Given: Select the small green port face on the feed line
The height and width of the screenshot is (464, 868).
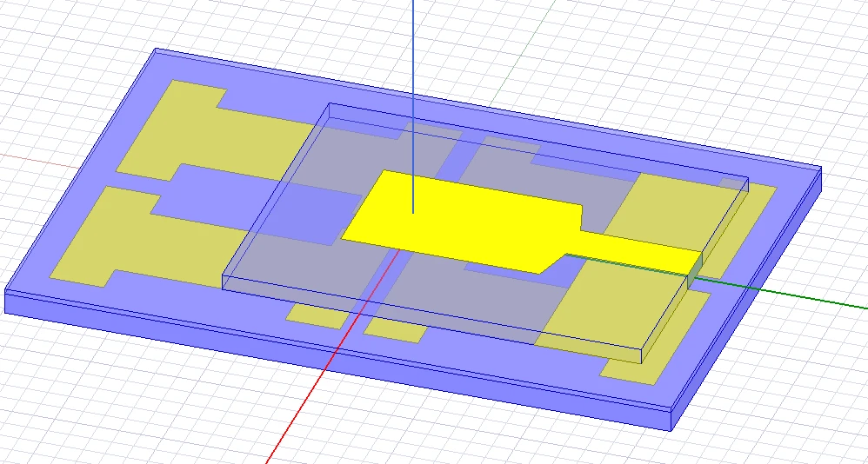Looking at the screenshot, I should (x=695, y=272).
